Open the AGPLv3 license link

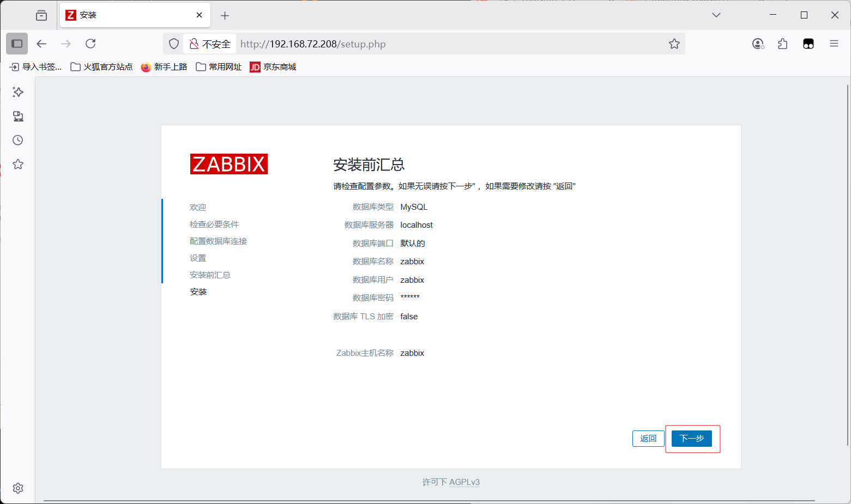[x=464, y=482]
